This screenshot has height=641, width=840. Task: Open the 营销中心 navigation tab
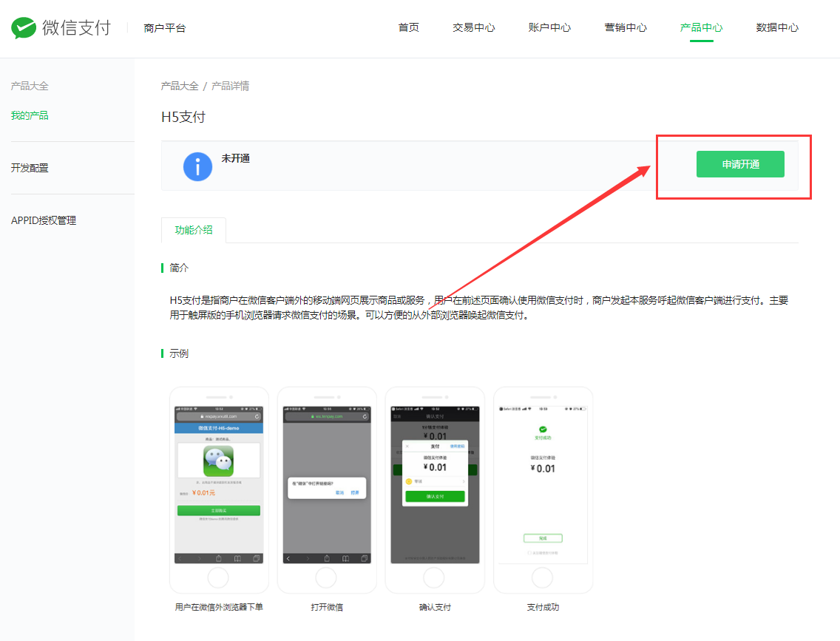[x=626, y=27]
